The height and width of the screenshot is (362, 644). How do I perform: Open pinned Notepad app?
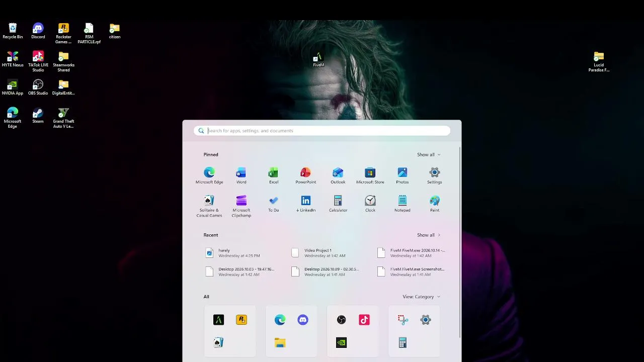pos(403,204)
